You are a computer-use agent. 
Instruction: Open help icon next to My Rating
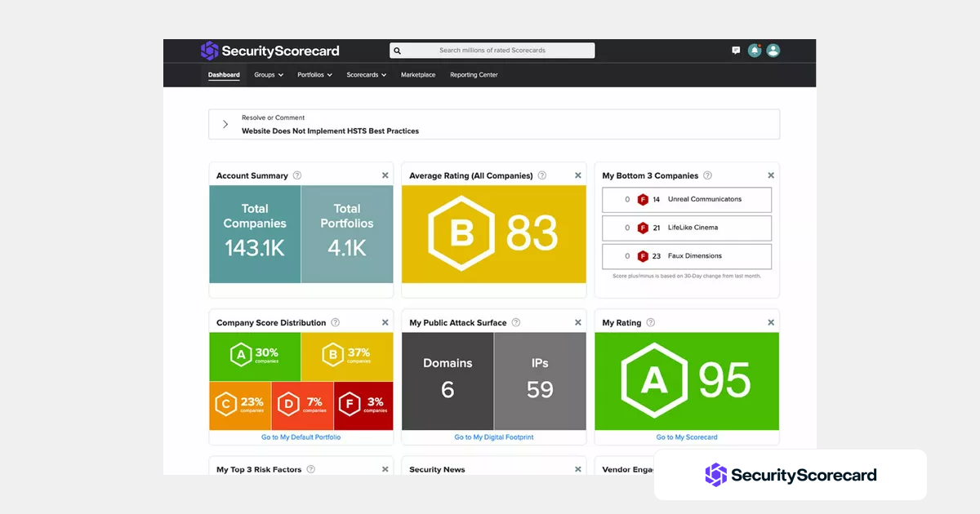click(x=651, y=322)
